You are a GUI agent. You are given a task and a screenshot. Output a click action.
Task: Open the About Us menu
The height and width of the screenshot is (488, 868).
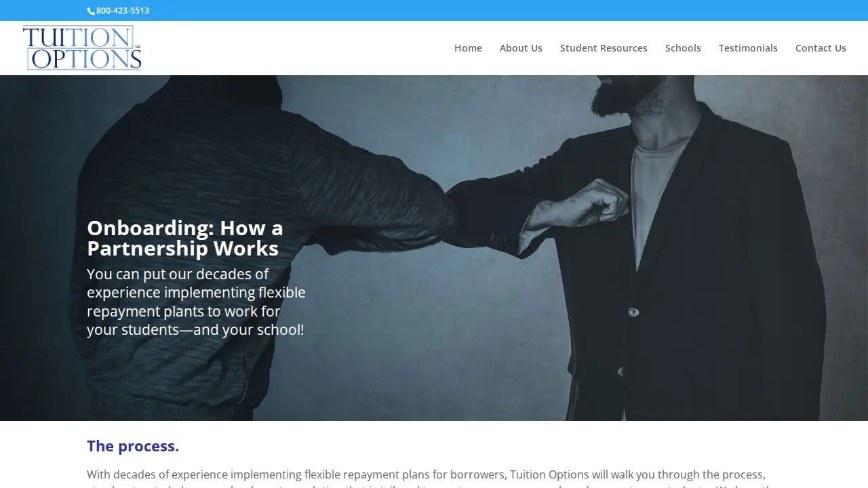point(521,48)
